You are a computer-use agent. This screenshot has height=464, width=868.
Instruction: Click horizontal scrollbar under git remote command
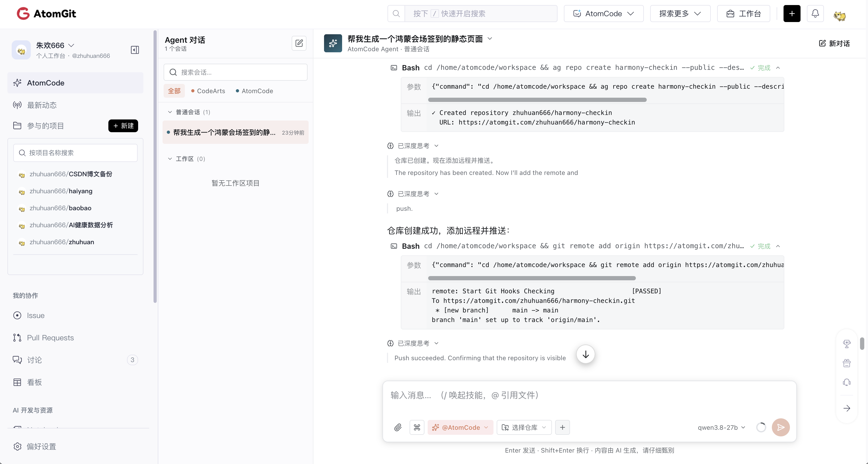click(x=532, y=278)
